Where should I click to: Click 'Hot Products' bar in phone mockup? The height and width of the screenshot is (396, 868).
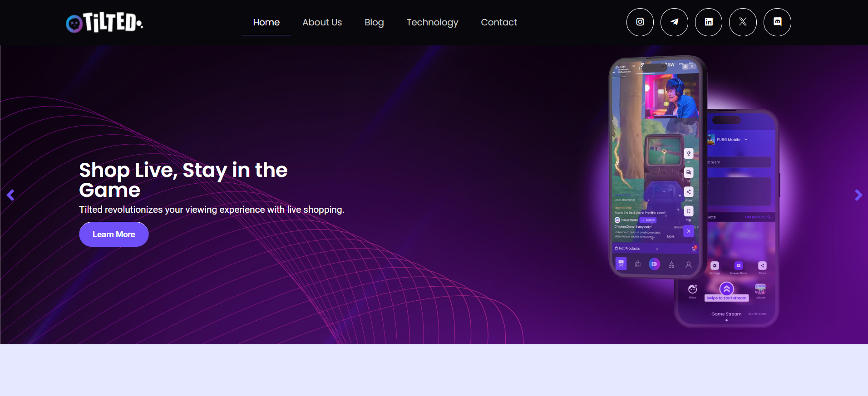(x=656, y=249)
